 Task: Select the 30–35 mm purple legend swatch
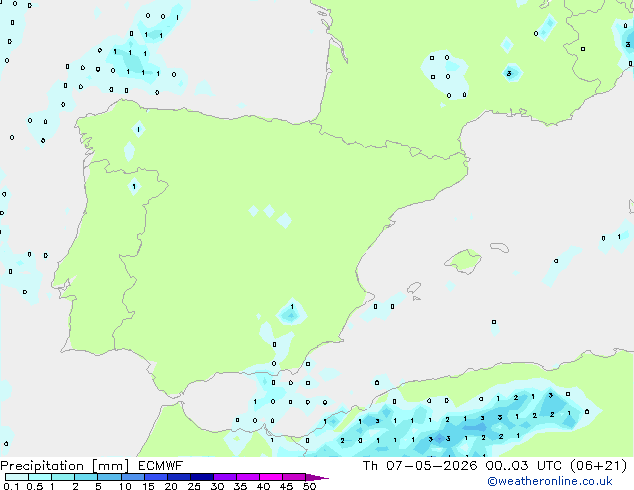click(224, 477)
